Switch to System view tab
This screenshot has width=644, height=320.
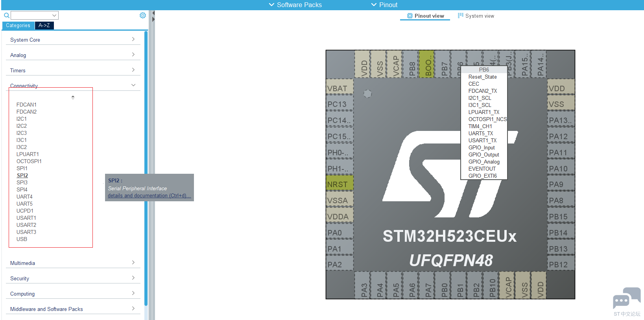click(x=476, y=16)
